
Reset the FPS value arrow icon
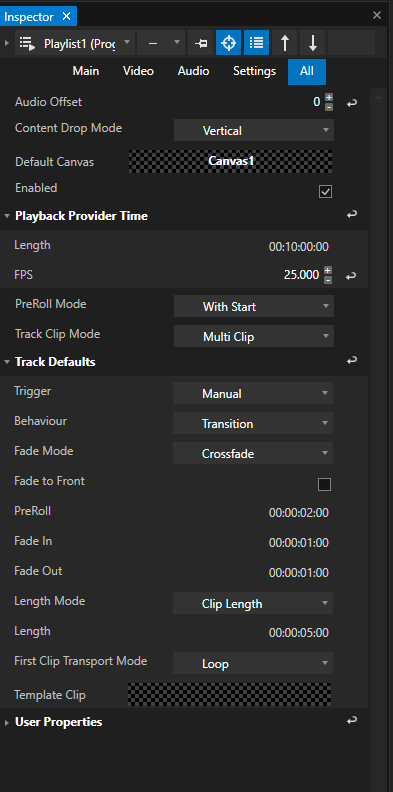352,276
